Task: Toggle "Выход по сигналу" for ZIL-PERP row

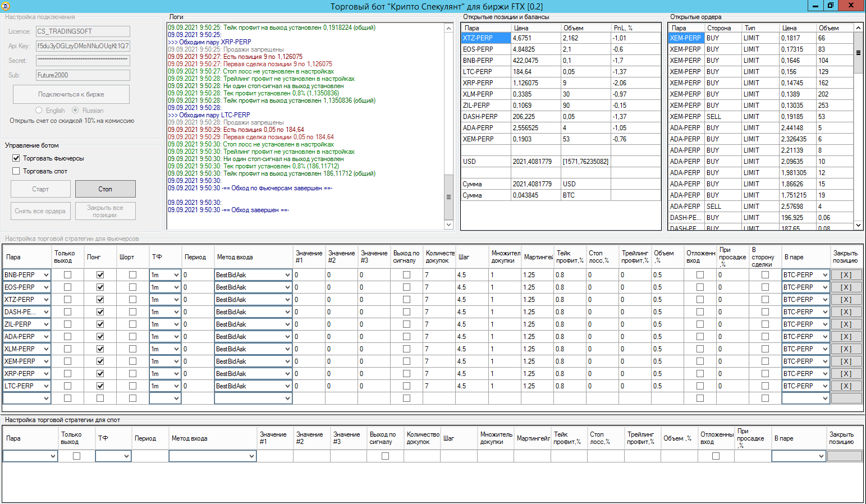Action: [x=406, y=324]
